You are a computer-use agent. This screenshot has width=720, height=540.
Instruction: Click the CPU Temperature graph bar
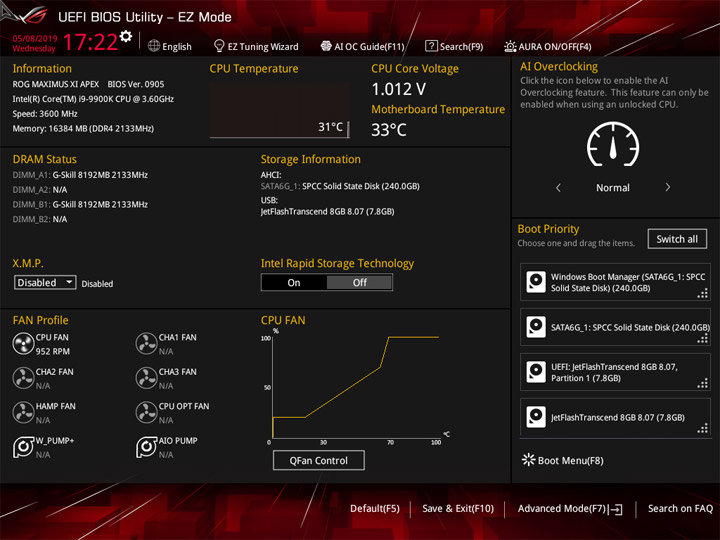280,110
